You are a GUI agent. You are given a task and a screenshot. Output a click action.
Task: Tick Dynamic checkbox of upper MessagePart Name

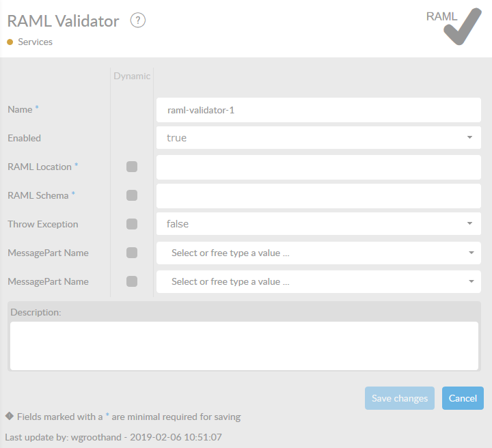click(x=132, y=253)
